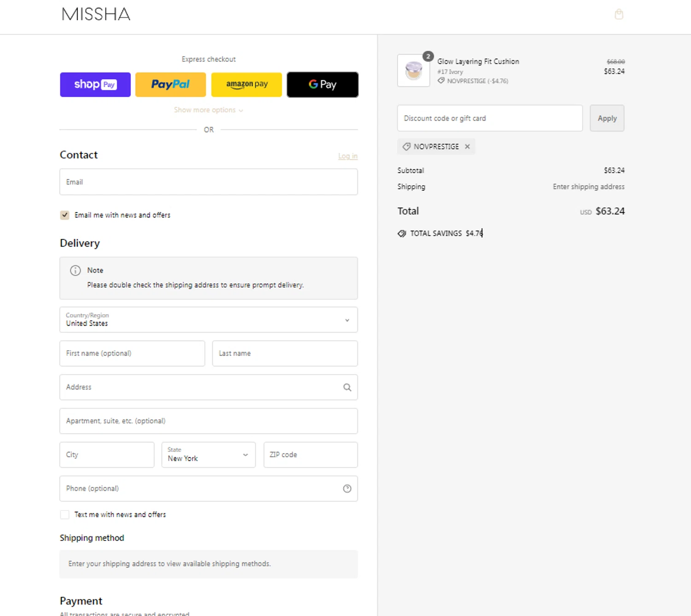Image resolution: width=691 pixels, height=616 pixels.
Task: Open the Log in link
Action: 348,156
